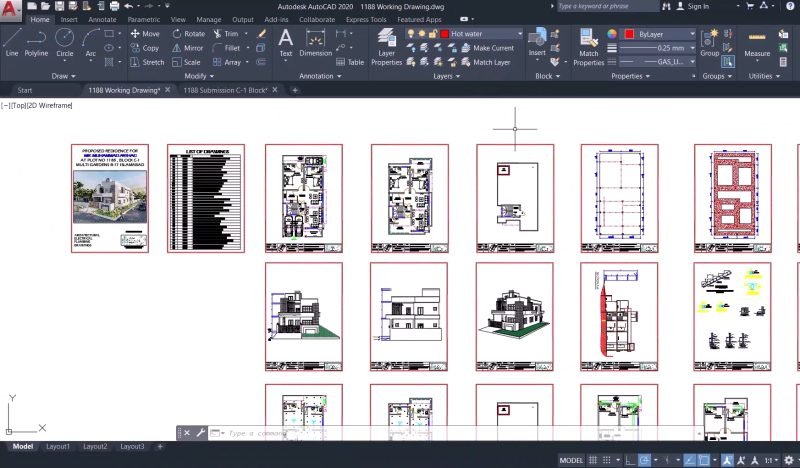This screenshot has width=800, height=468.
Task: Open the ByLayer color dropdown
Action: [692, 34]
